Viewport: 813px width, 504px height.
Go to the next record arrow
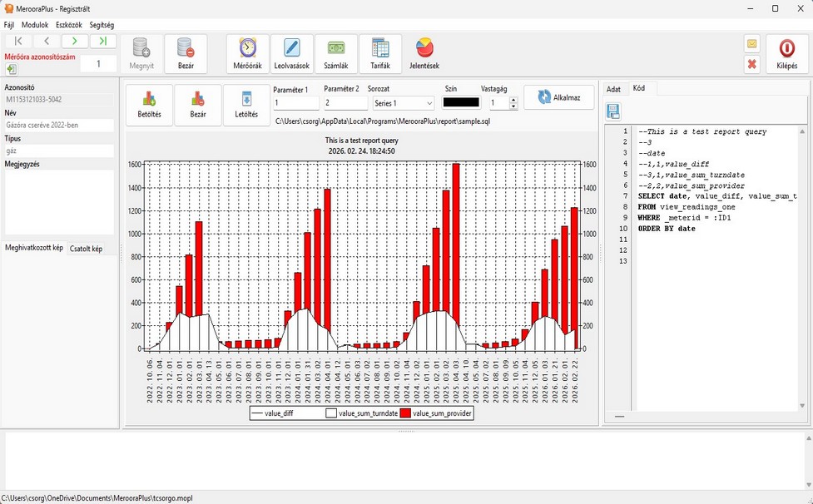[75, 41]
